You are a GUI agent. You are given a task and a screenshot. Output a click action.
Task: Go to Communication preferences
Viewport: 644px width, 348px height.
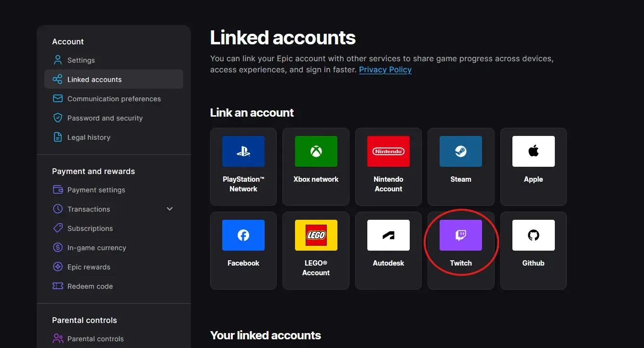[x=114, y=99]
